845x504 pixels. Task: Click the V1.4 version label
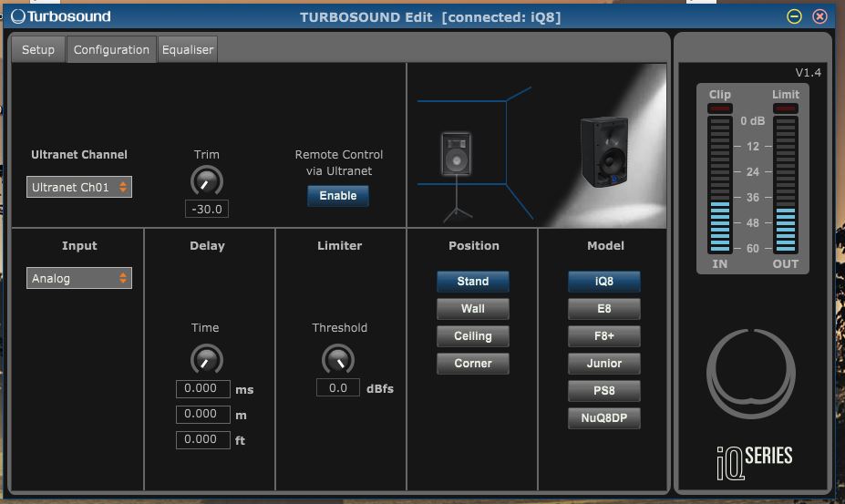[x=808, y=73]
